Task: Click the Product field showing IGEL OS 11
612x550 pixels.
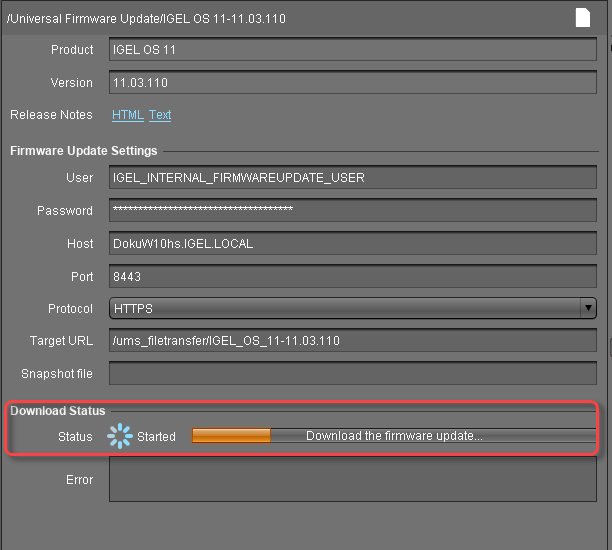Action: click(352, 50)
